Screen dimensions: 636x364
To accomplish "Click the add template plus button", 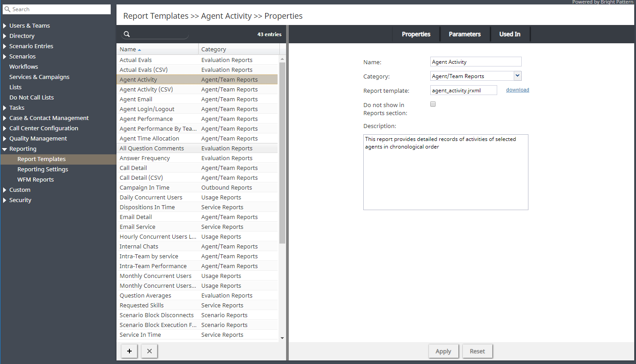I will pyautogui.click(x=129, y=351).
